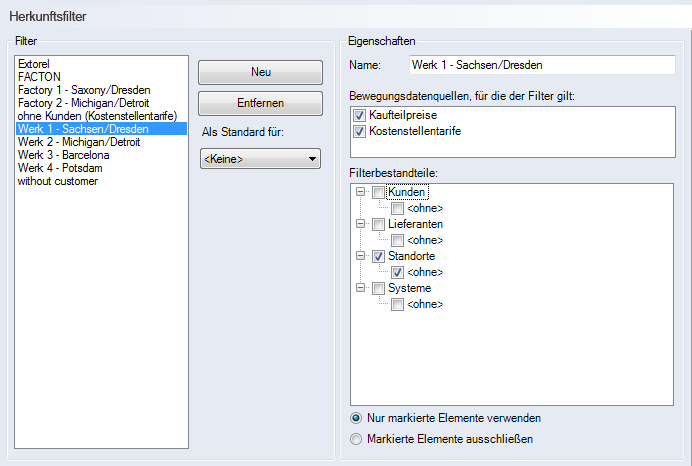Collapse the Standorte tree node
The height and width of the screenshot is (466, 692).
click(x=360, y=257)
